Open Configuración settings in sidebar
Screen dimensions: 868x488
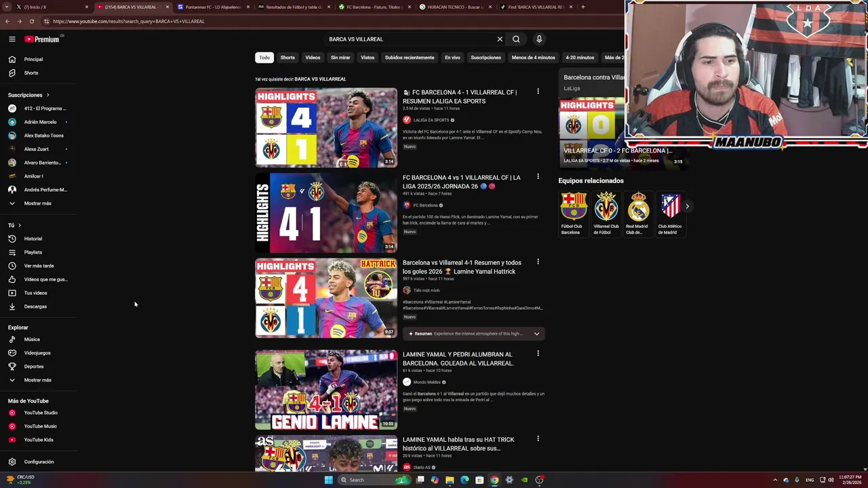pyautogui.click(x=39, y=462)
